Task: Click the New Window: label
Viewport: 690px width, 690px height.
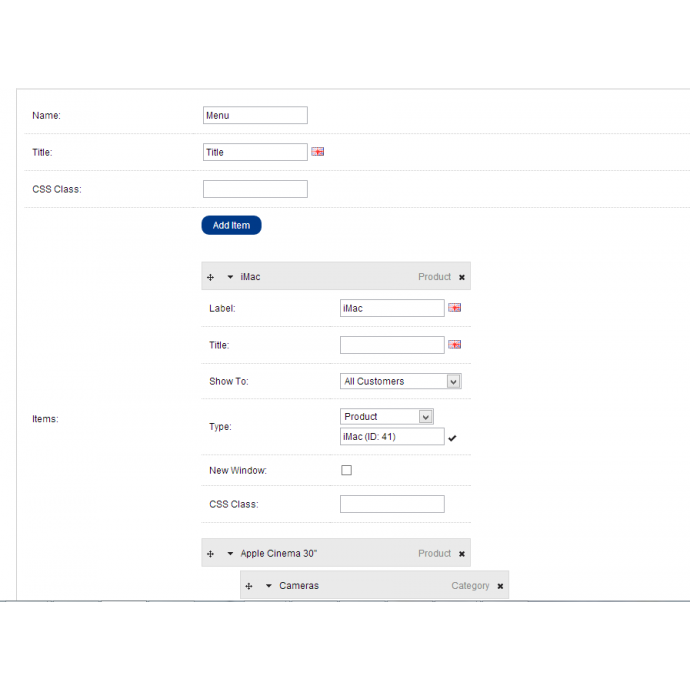Action: point(238,470)
